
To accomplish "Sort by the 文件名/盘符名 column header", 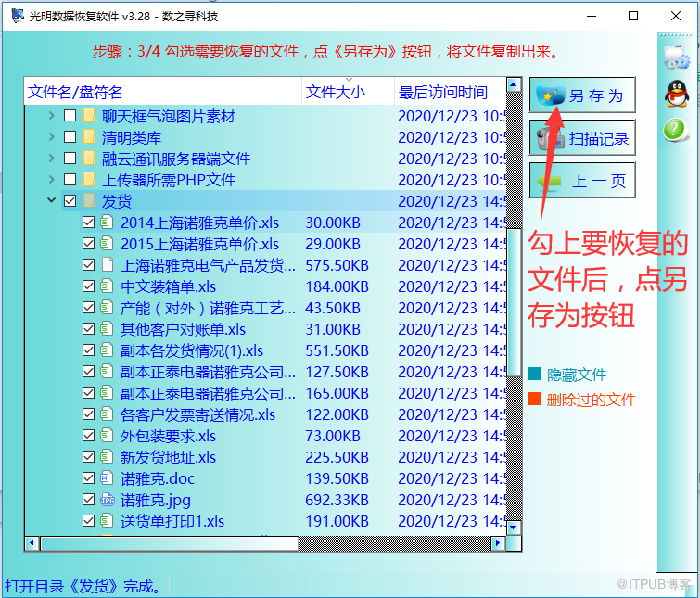I will click(163, 92).
